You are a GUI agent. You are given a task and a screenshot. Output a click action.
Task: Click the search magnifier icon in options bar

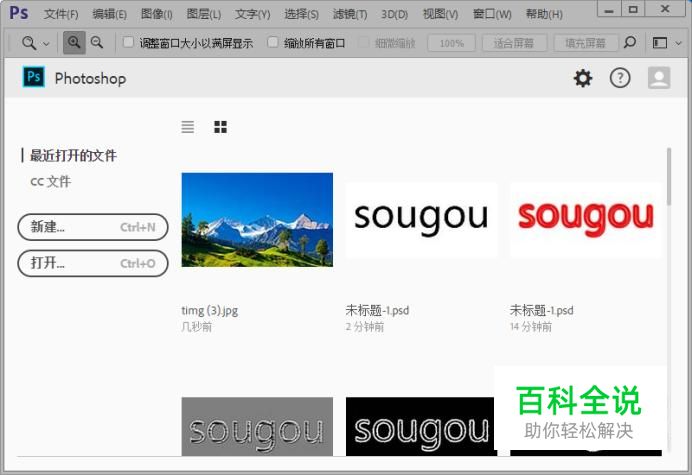[x=630, y=43]
